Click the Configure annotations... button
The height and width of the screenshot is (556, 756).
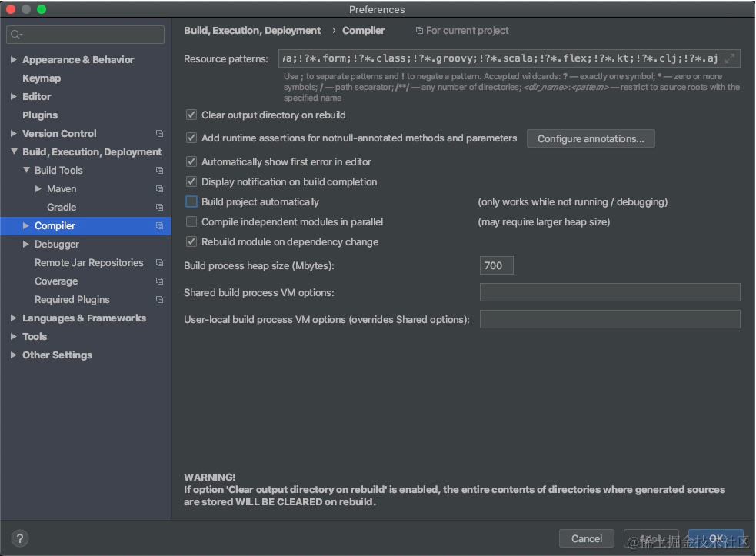click(591, 138)
